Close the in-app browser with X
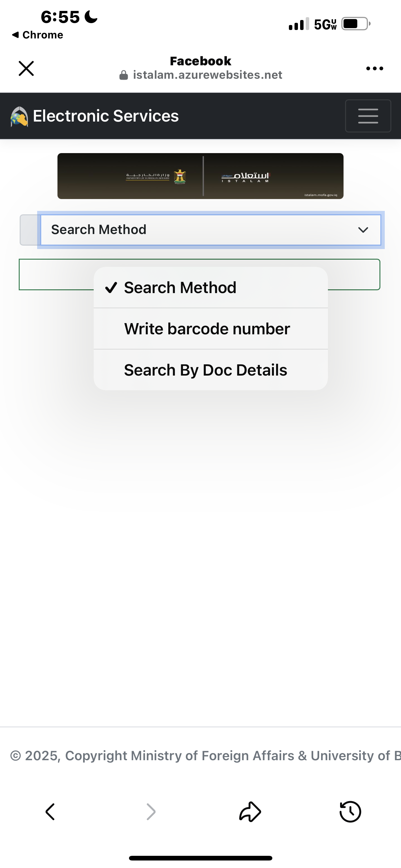 [26, 68]
